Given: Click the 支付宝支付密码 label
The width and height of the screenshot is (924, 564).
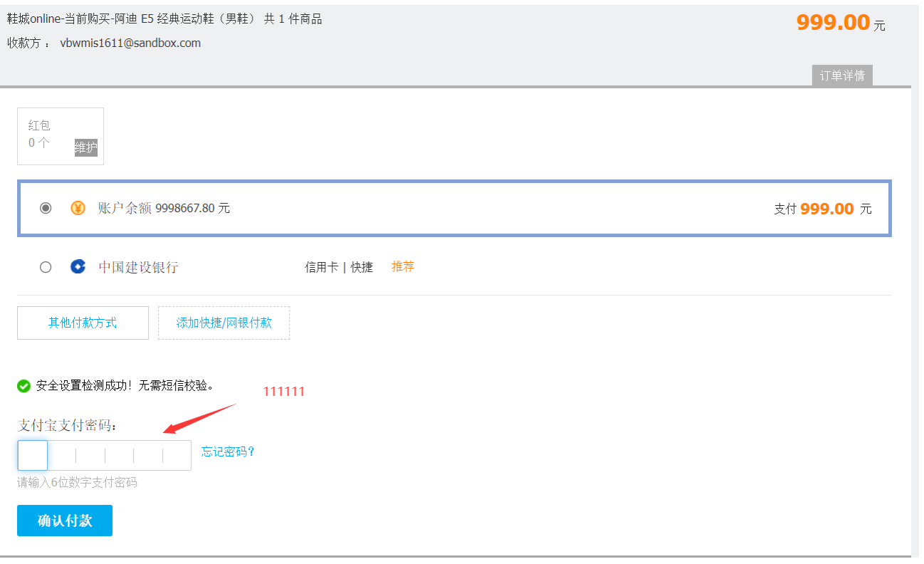Looking at the screenshot, I should (68, 425).
